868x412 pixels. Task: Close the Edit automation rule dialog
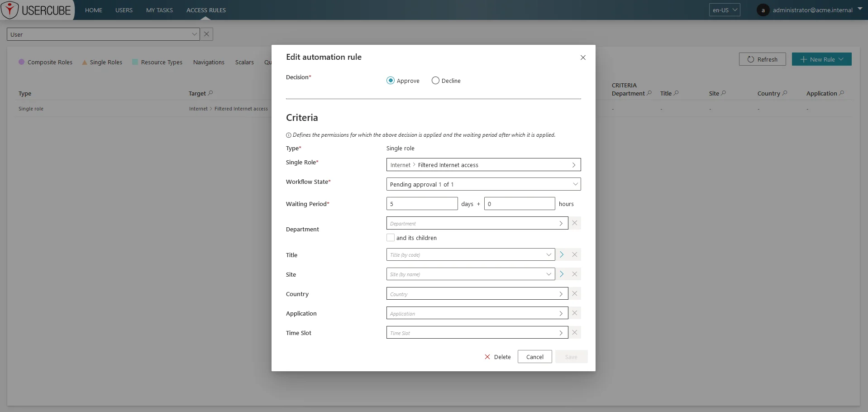(583, 57)
